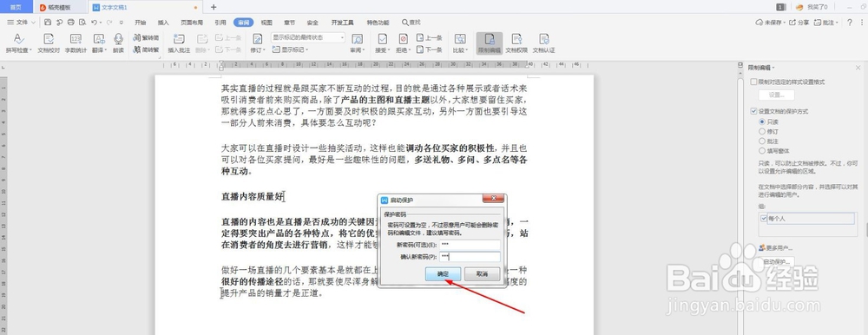Viewport: 868px width, 335px height.
Task: Select the 修订 radio button in side panel
Action: (x=762, y=131)
